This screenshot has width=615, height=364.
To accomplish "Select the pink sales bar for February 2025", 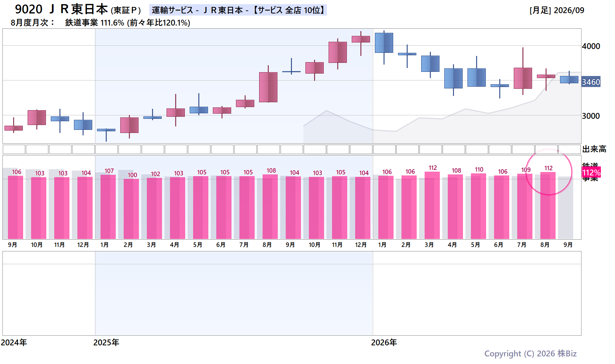I will [131, 209].
